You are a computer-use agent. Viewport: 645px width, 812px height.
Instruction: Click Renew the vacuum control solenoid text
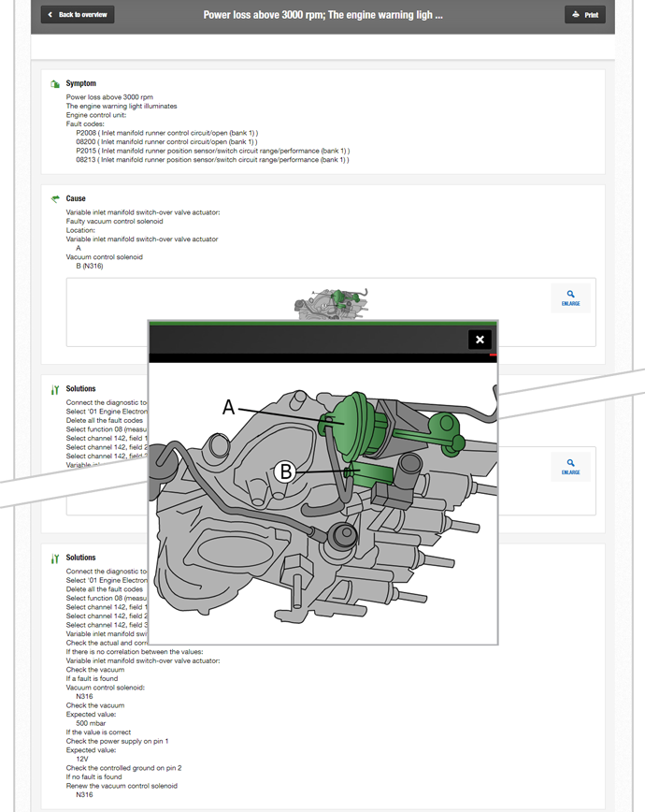tap(122, 786)
